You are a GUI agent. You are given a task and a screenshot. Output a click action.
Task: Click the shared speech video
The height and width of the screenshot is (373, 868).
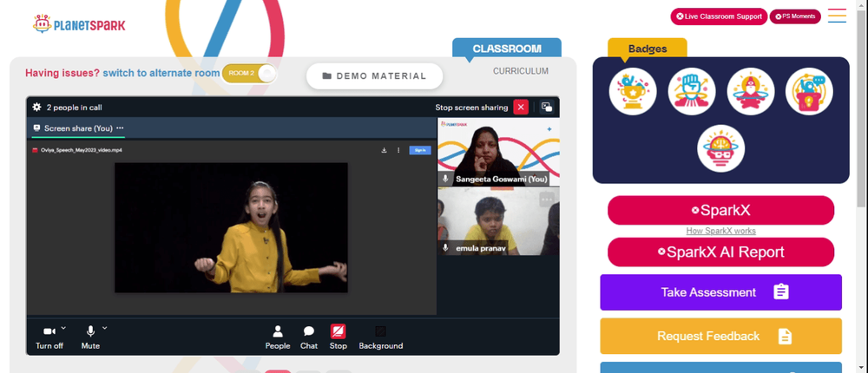232,227
